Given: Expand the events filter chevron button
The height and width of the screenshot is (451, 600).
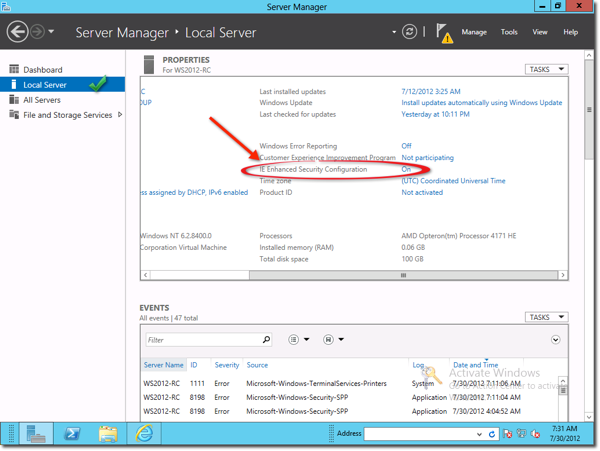Looking at the screenshot, I should (x=556, y=340).
